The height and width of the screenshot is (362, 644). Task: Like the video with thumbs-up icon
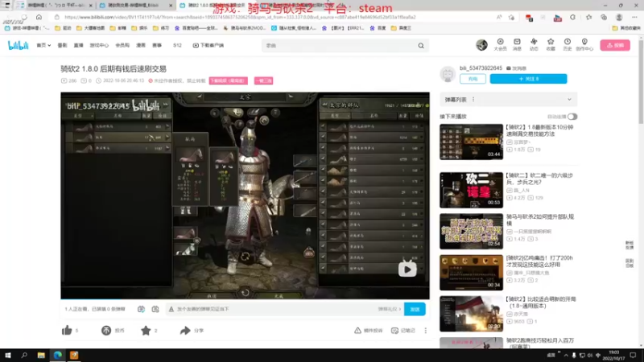tap(67, 330)
